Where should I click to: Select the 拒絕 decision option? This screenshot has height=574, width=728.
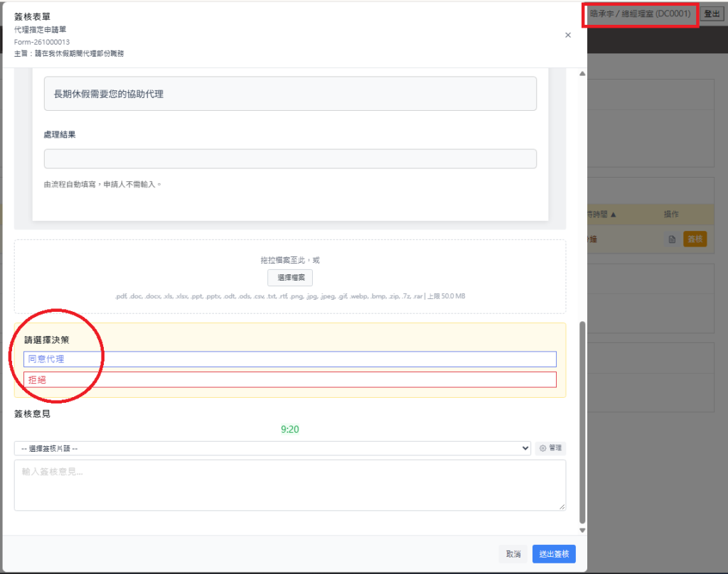(290, 379)
